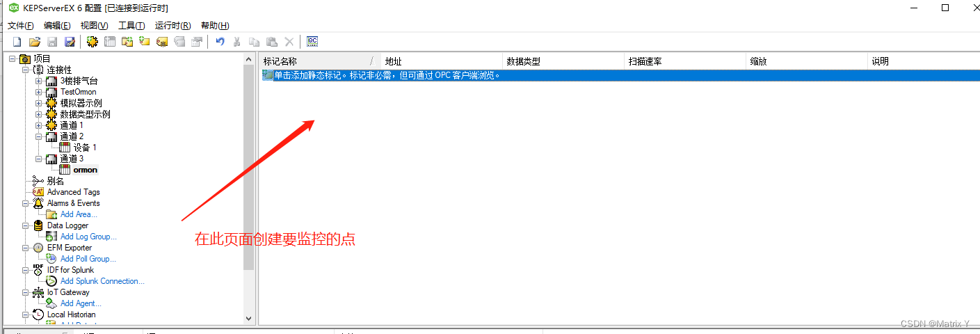Click the Add Splunk Connection... link

tap(102, 281)
